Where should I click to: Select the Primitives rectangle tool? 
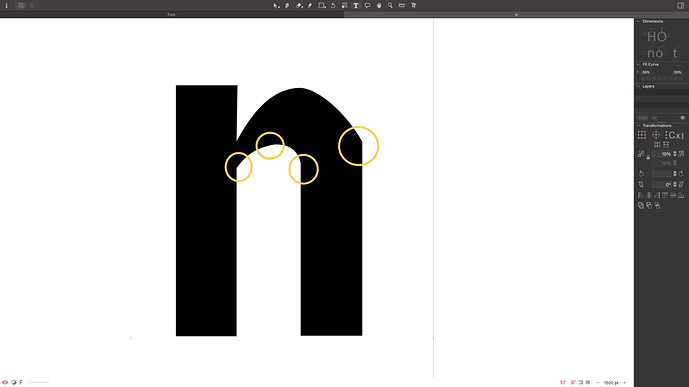pos(322,6)
